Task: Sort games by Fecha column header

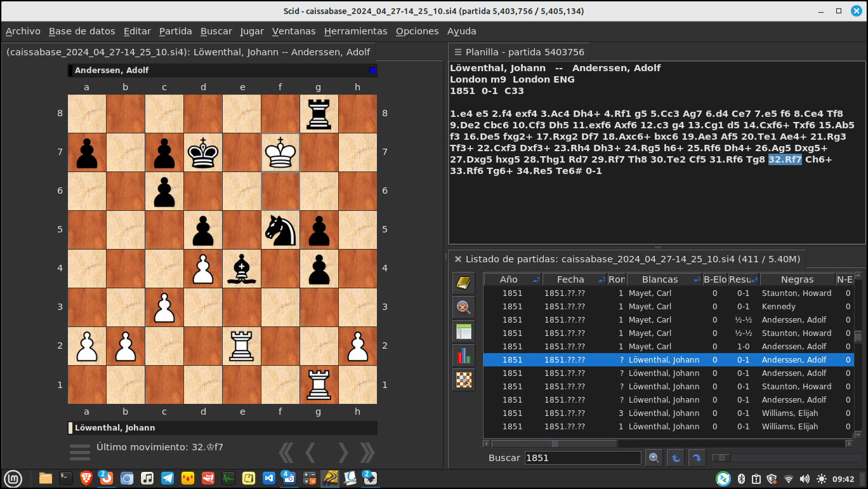Action: 574,279
